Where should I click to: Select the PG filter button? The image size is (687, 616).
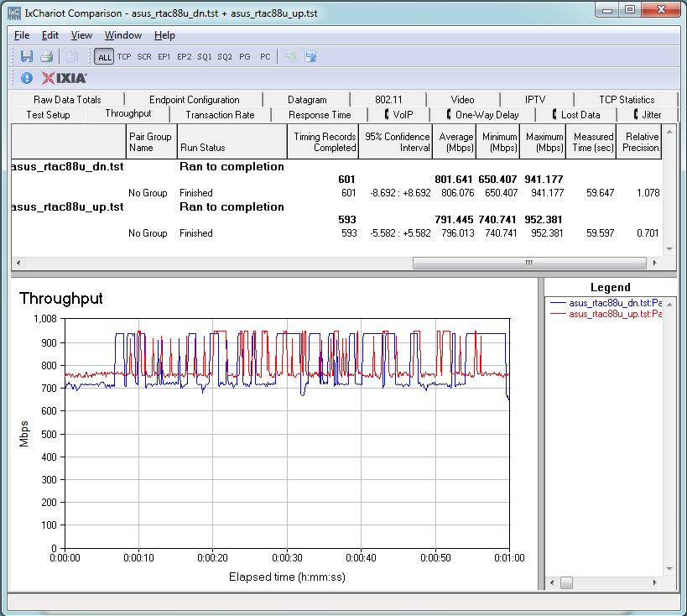tap(245, 56)
